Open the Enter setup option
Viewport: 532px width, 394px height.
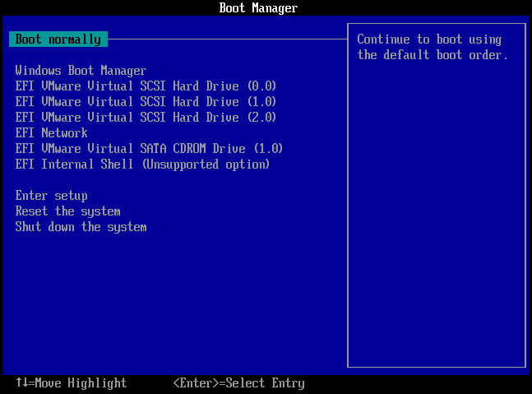(x=51, y=196)
